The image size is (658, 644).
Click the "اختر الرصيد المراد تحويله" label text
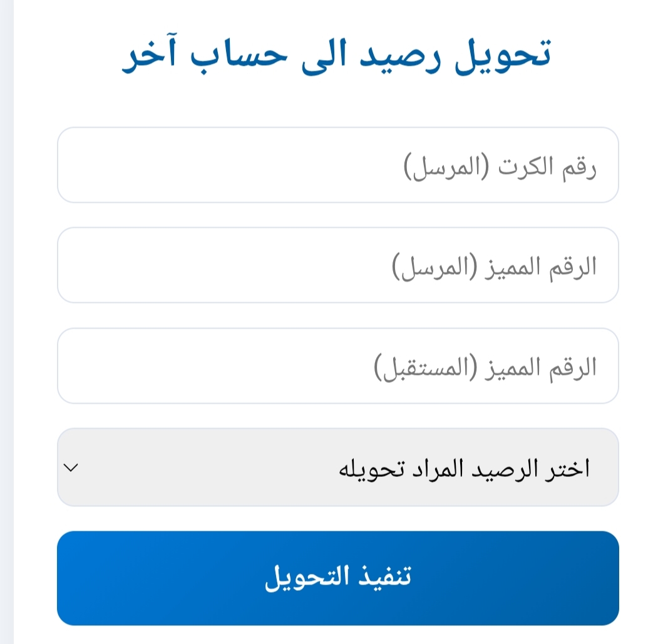tap(464, 469)
